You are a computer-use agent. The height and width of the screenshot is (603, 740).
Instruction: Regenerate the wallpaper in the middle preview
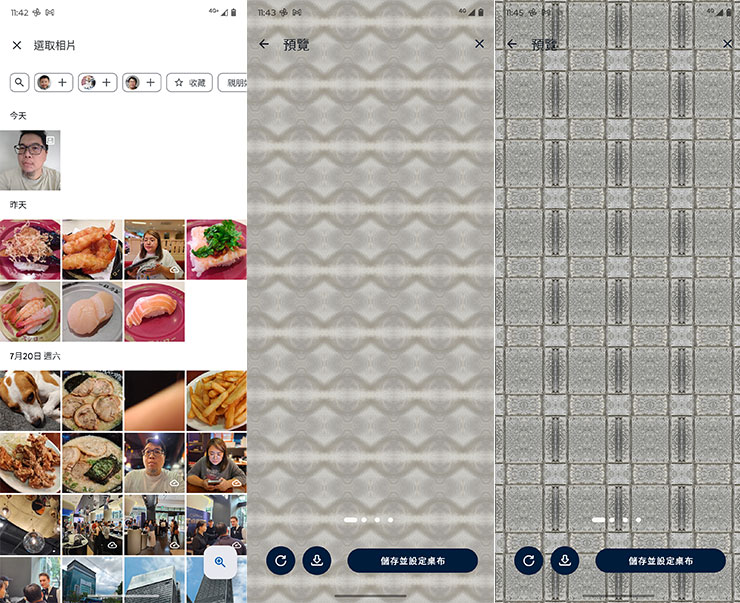(280, 561)
